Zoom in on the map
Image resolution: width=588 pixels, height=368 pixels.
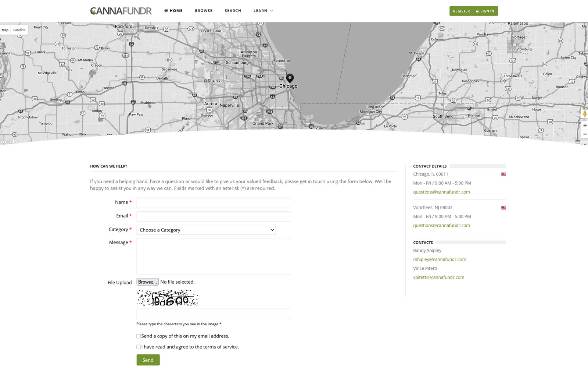pyautogui.click(x=585, y=125)
